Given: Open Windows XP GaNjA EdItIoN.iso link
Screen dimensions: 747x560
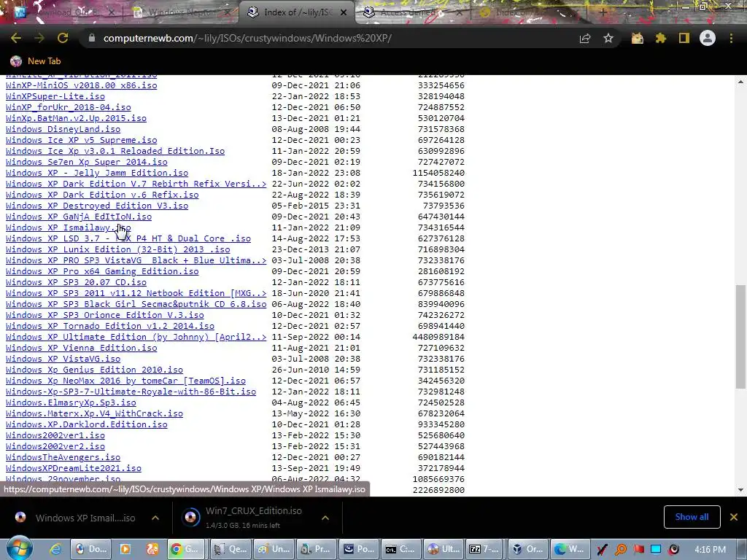Looking at the screenshot, I should (79, 217).
